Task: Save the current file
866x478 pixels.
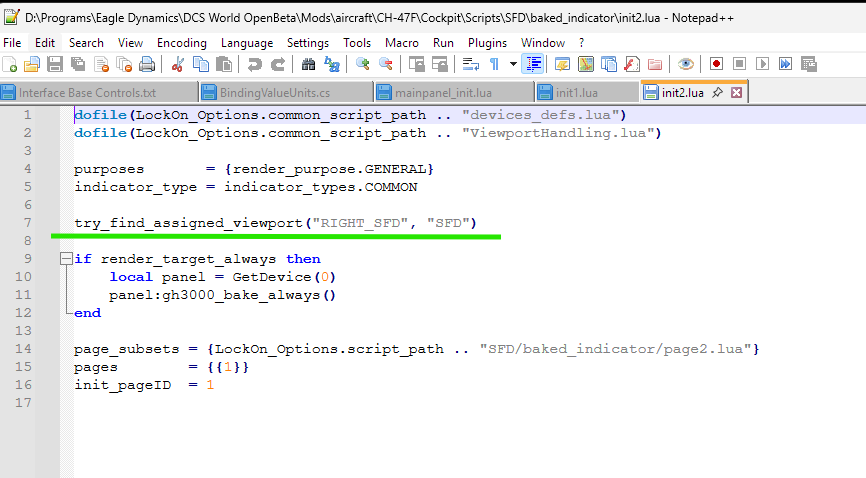Action: tap(55, 64)
